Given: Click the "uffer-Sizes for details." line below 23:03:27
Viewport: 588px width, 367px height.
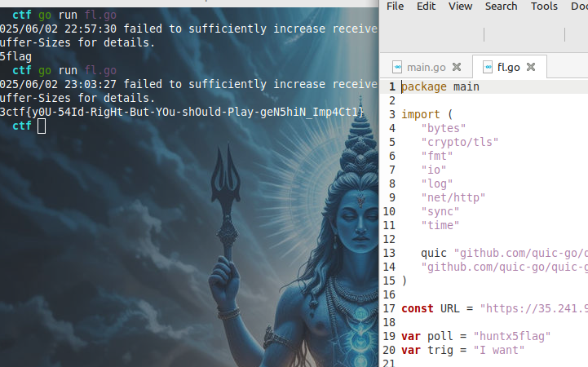Looking at the screenshot, I should tap(77, 98).
